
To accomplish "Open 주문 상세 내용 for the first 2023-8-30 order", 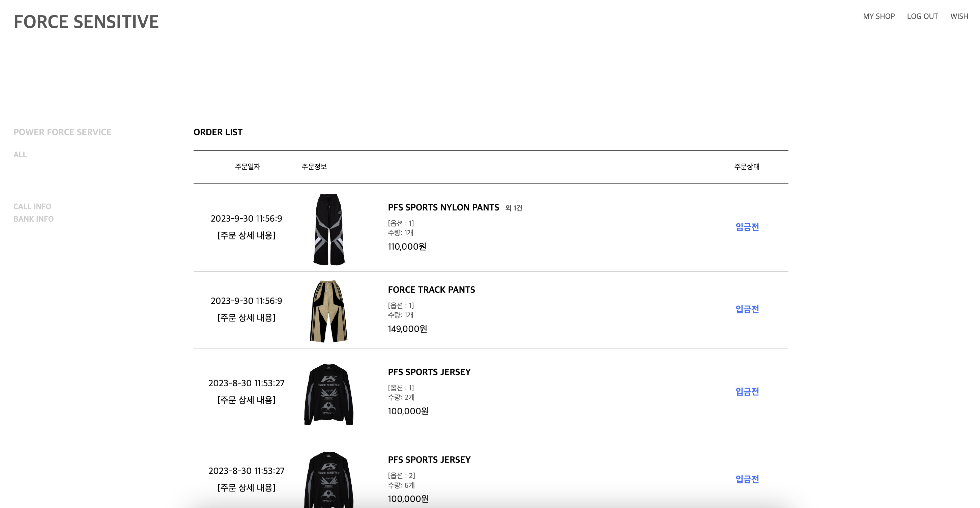I will [247, 400].
